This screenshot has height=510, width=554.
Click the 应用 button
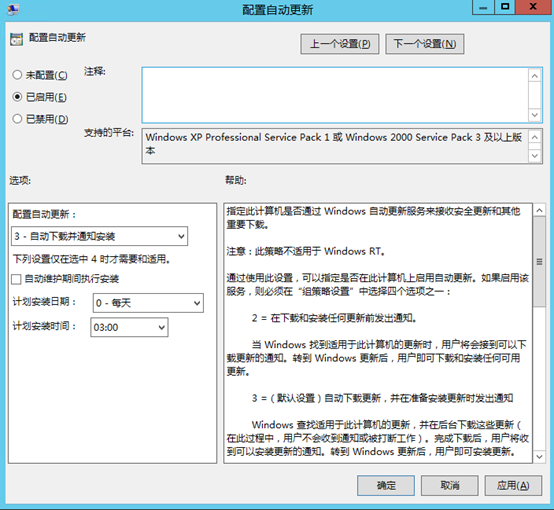513,485
